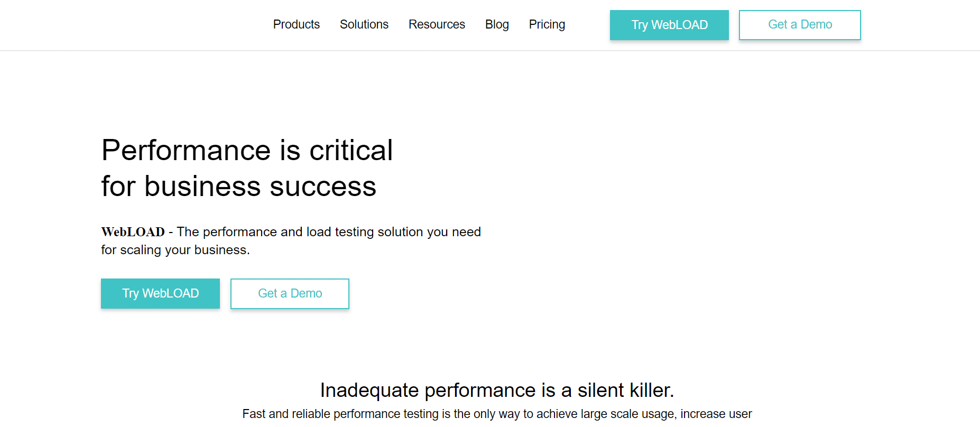980x427 pixels.
Task: Click 'The performance and load testing solution' sentence
Action: point(328,232)
